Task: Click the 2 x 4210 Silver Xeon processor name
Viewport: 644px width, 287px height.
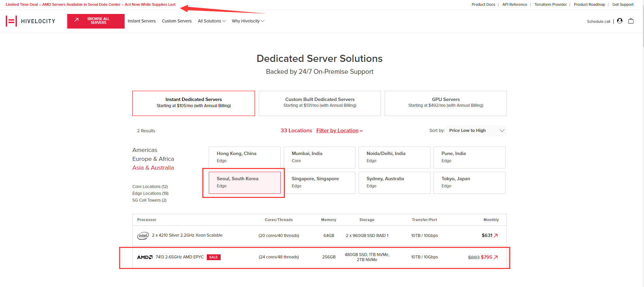Action: click(x=187, y=235)
